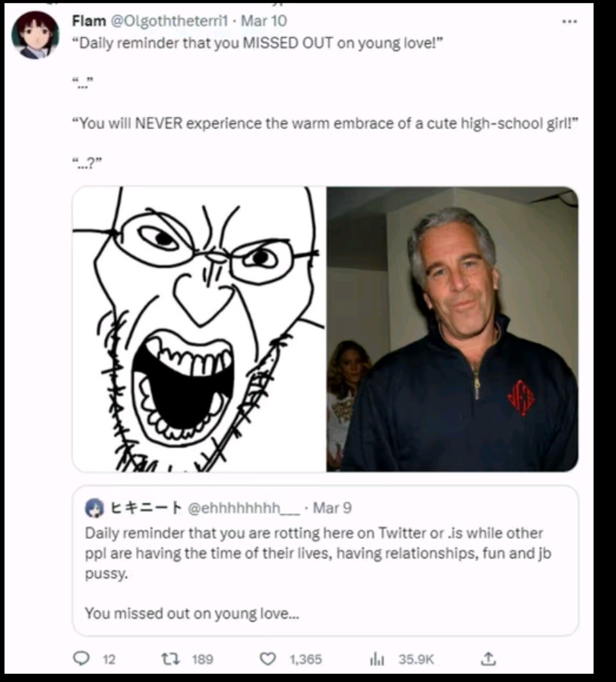Screen dimensions: 616x682
Task: Click the 1,365 likes count
Action: click(x=306, y=660)
